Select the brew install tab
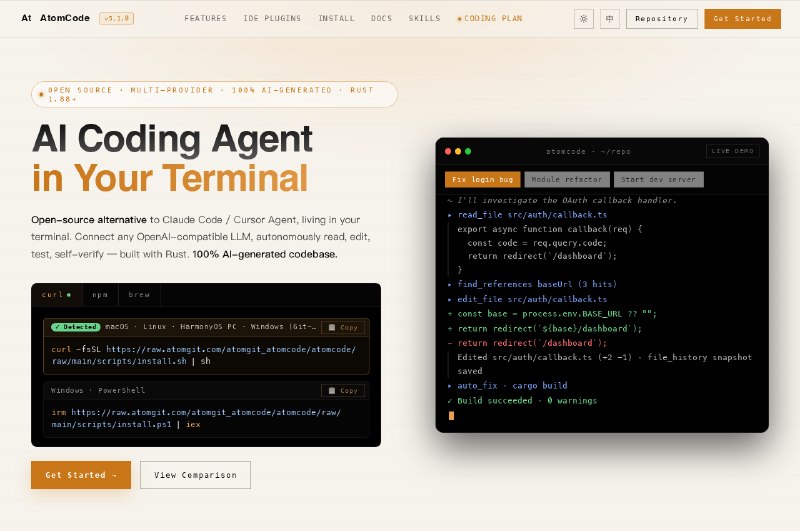This screenshot has height=531, width=800. [x=139, y=295]
